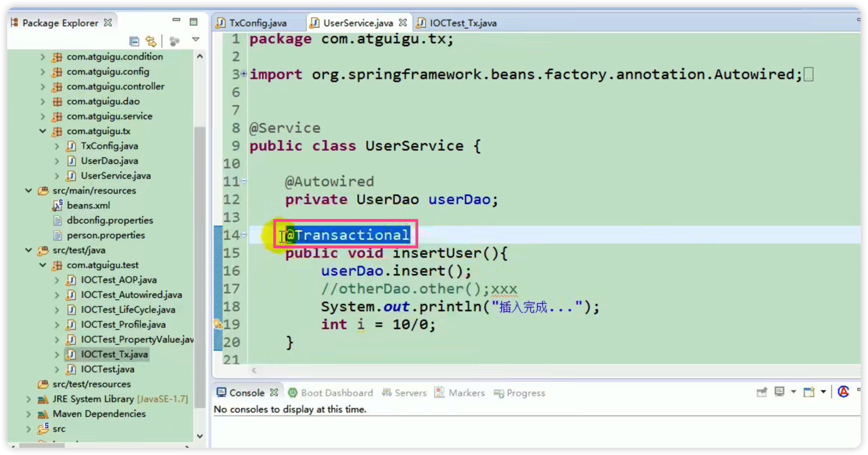The image size is (868, 455).
Task: Expand com.atguigu.dao package
Action: pyautogui.click(x=43, y=101)
